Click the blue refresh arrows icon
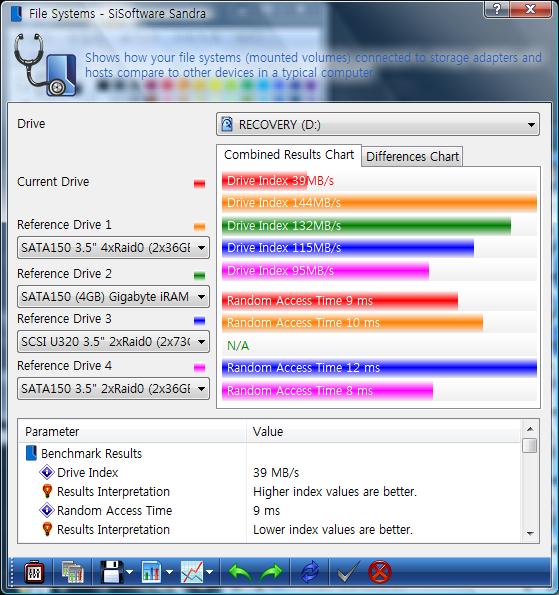This screenshot has width=559, height=595. click(x=309, y=572)
